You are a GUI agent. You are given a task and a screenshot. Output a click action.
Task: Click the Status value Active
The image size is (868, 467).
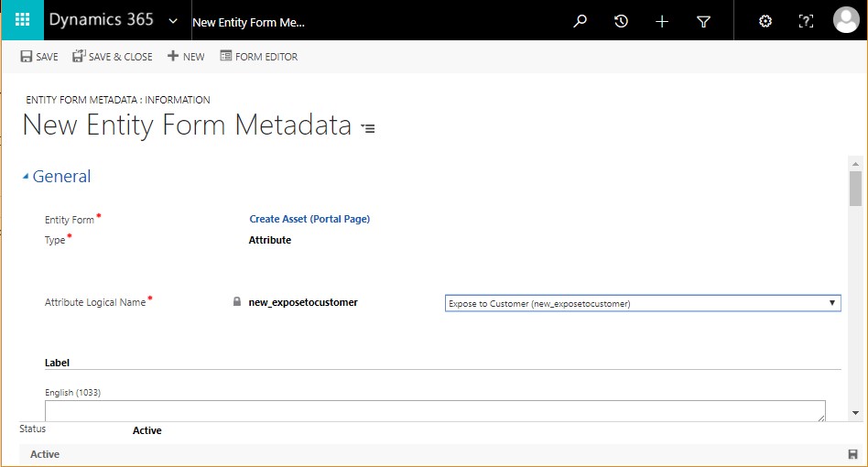point(146,430)
